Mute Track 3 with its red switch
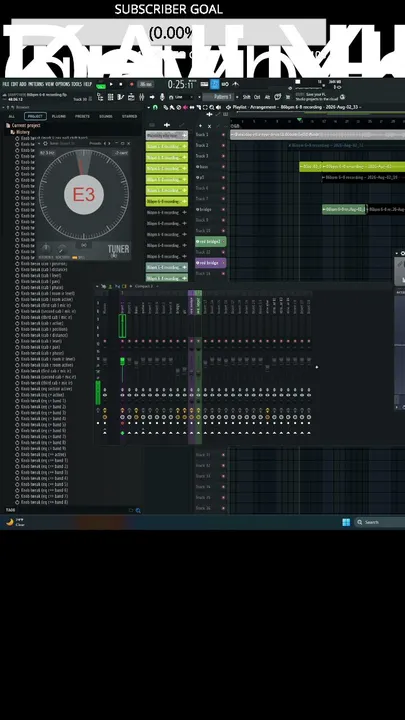The width and height of the screenshot is (405, 720). point(224,156)
